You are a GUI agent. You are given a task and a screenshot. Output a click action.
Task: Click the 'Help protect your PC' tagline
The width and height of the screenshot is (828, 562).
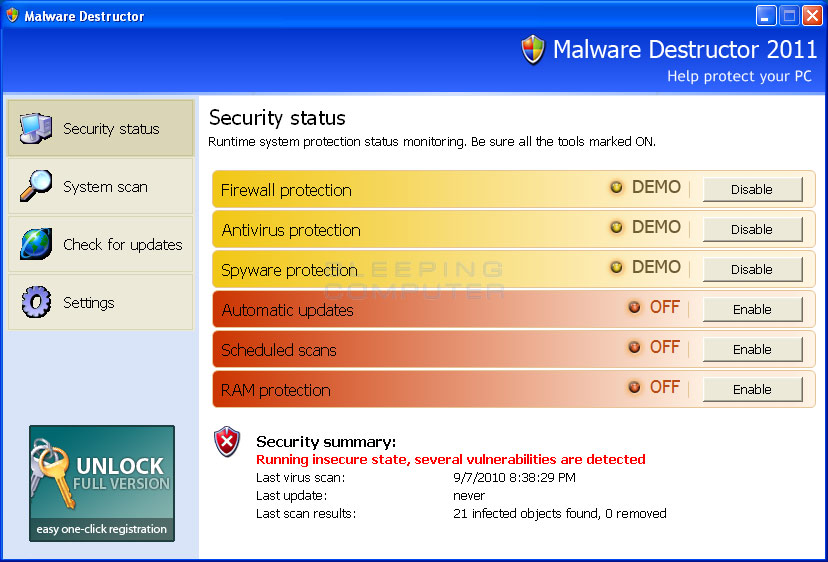pyautogui.click(x=739, y=77)
